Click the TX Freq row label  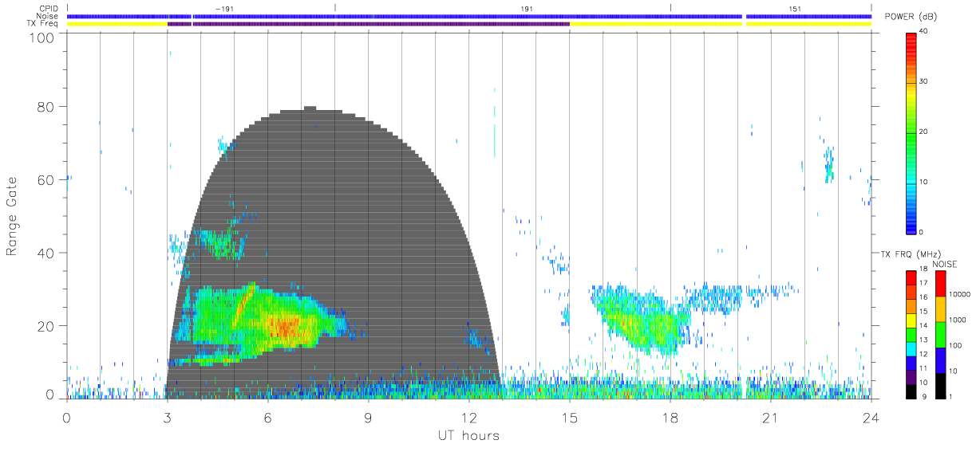41,24
